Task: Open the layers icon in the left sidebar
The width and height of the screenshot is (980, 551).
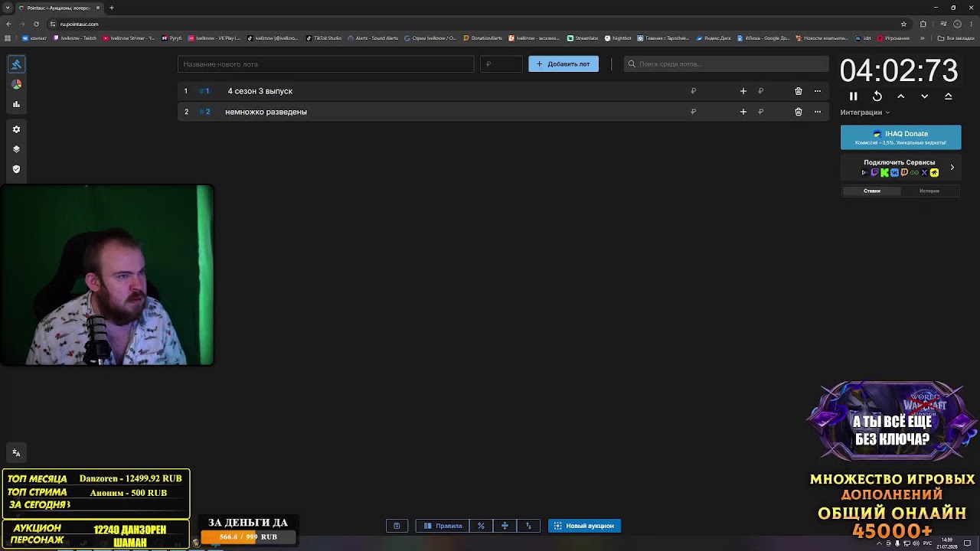Action: coord(16,149)
